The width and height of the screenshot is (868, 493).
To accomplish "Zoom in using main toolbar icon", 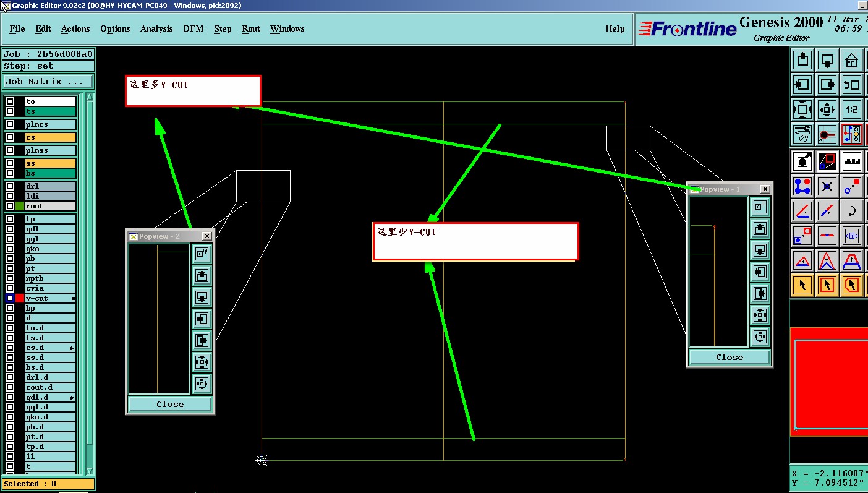I will 802,109.
